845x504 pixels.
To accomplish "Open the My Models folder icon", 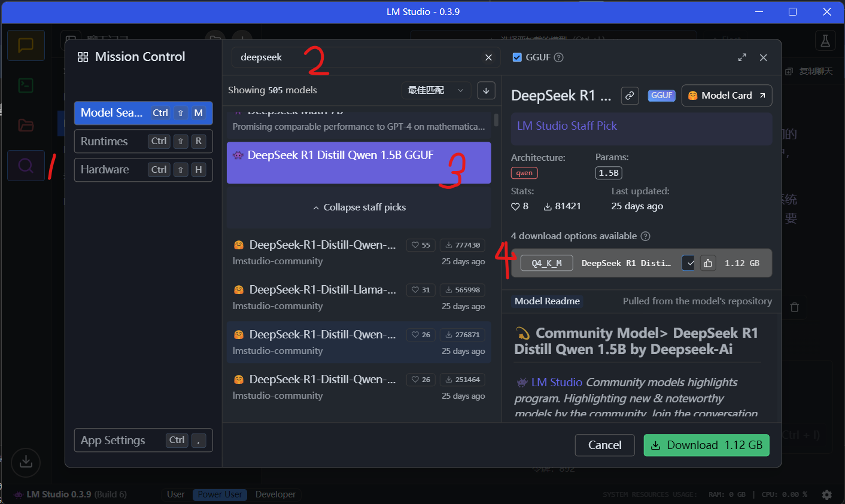I will (26, 126).
